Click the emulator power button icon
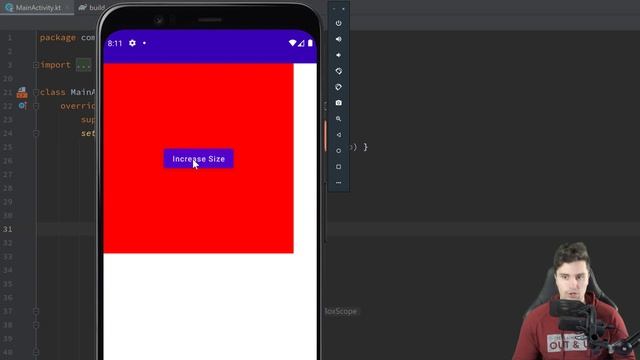 338,23
